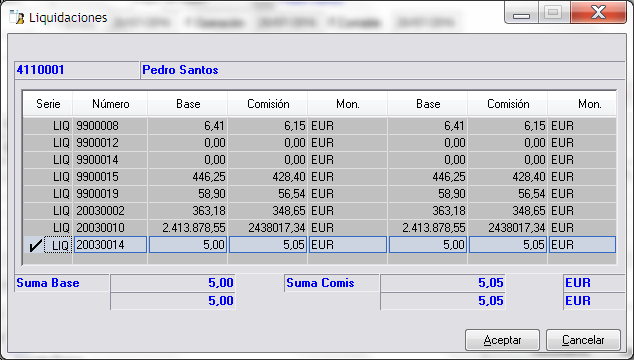Select row number 20030010
This screenshot has width=634, height=360.
pos(319,228)
